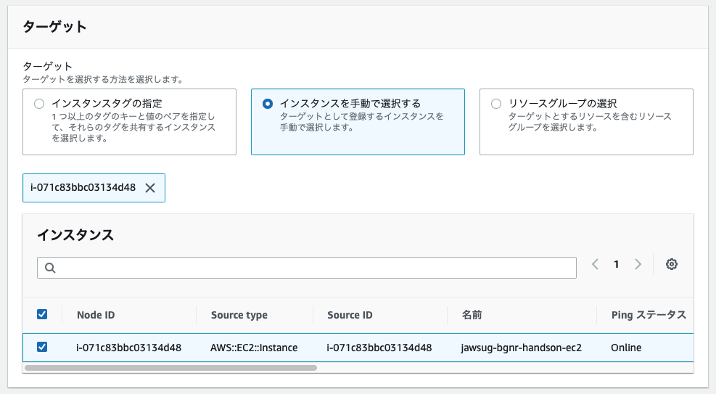This screenshot has width=716, height=394.
Task: Click the AWS::EC2::Instance cell
Action: pyautogui.click(x=254, y=347)
